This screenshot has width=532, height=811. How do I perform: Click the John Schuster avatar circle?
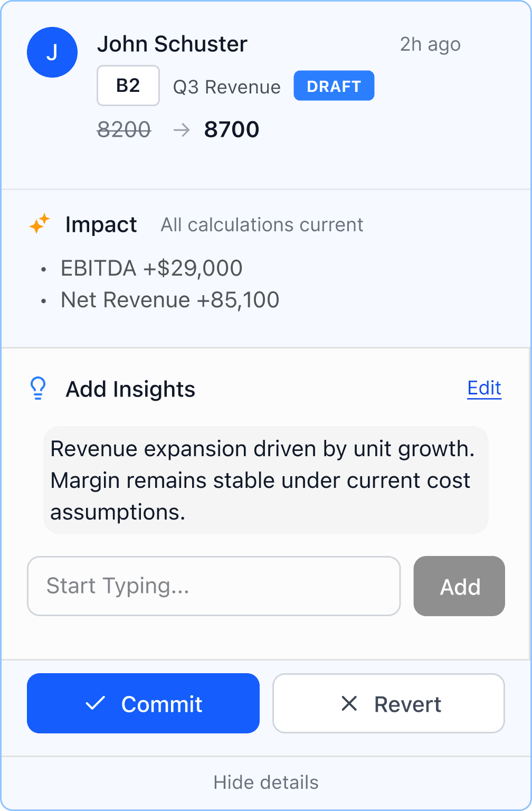(x=52, y=52)
